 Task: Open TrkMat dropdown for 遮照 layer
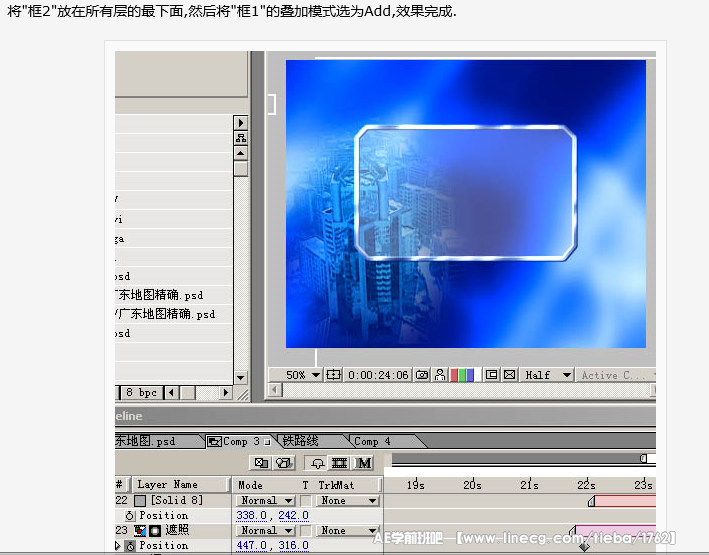tap(347, 531)
